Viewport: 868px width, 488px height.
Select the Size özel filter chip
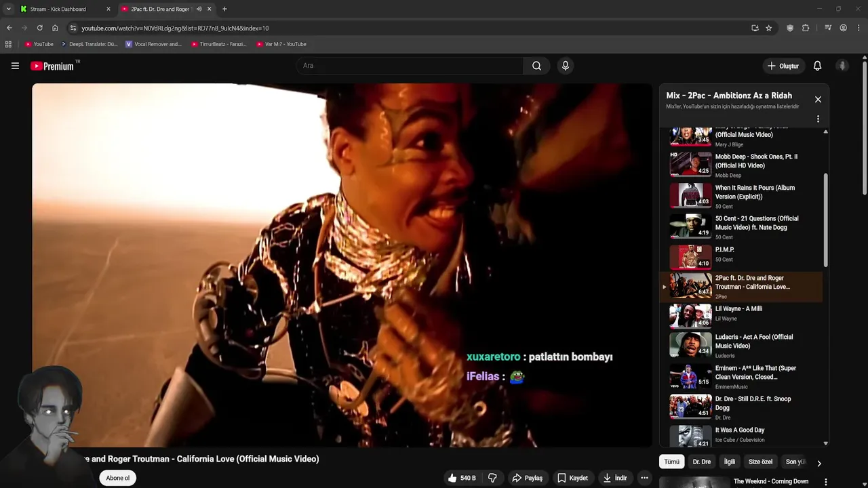(x=760, y=462)
